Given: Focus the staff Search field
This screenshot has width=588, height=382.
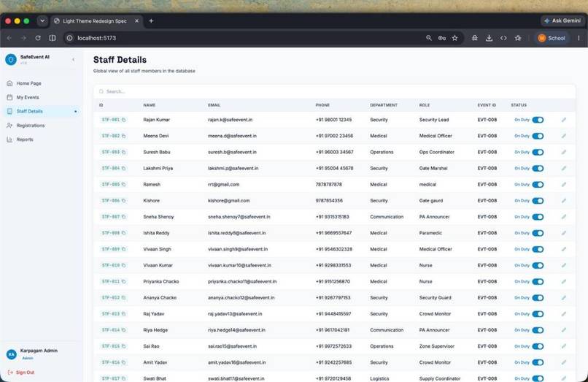Looking at the screenshot, I should [335, 91].
